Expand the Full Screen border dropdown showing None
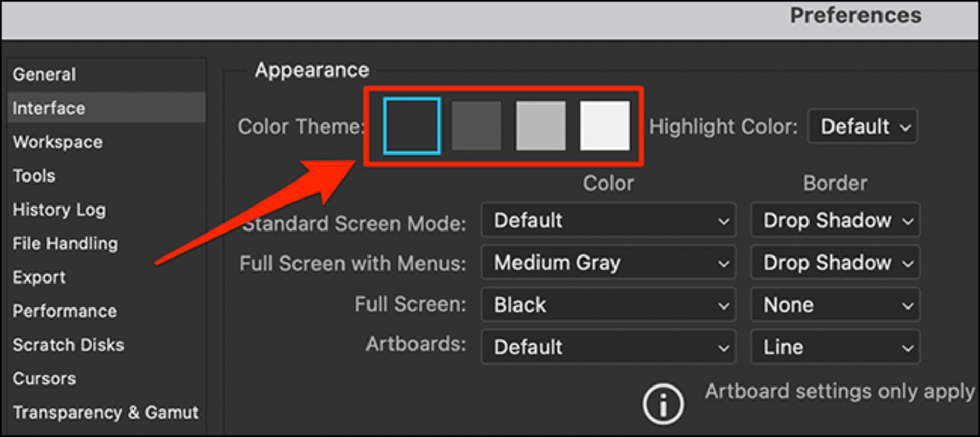The image size is (980, 437). 835,305
